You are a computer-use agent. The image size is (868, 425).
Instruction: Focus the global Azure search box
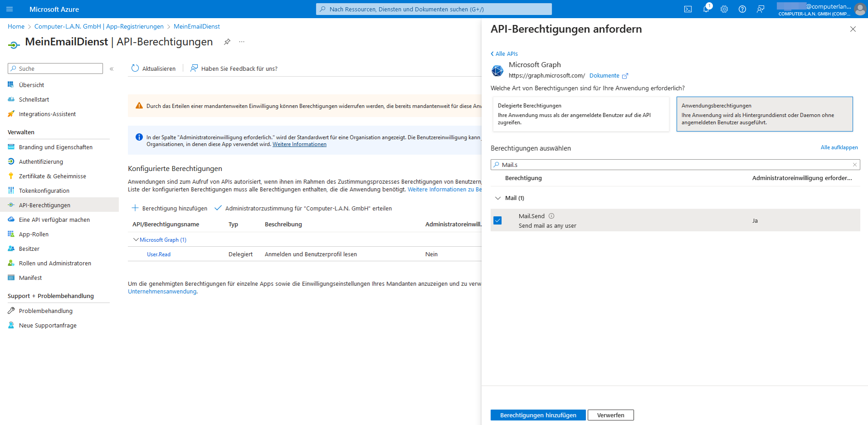tap(434, 9)
